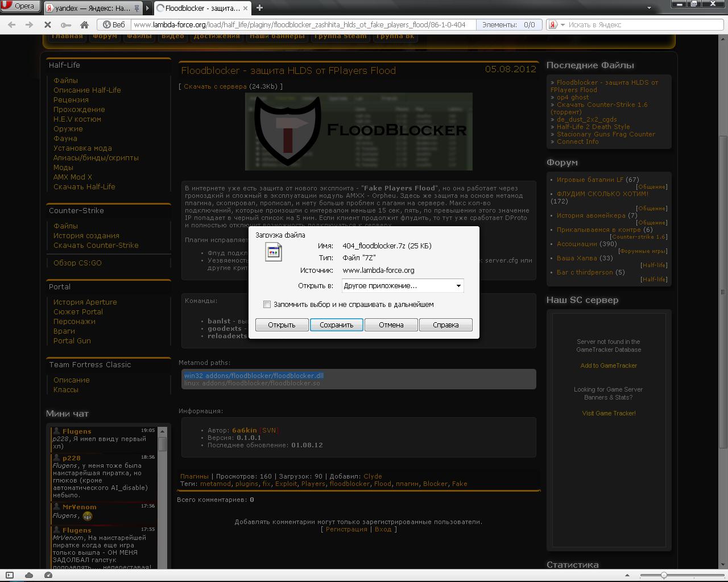Switch to the Floodblocker tab

tap(202, 8)
